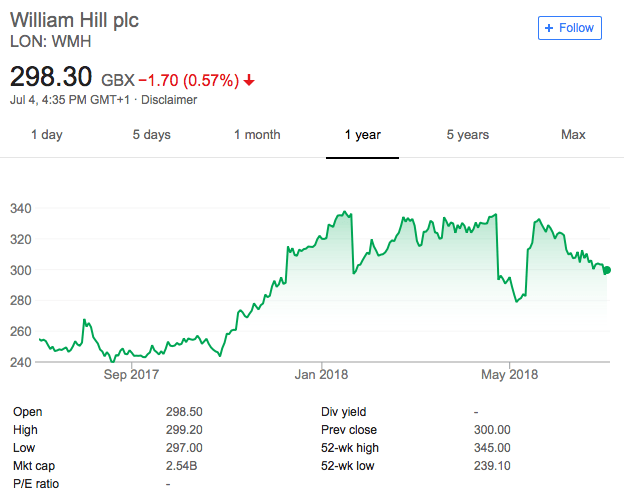
Task: Click the William Hill plc title
Action: coord(74,20)
